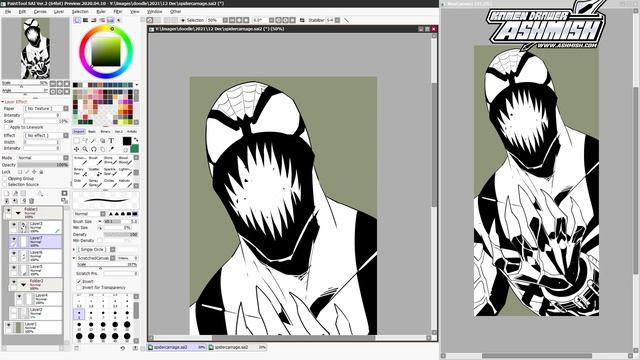Adjust the layer Opacity slider
The width and height of the screenshot is (640, 360).
(42, 165)
